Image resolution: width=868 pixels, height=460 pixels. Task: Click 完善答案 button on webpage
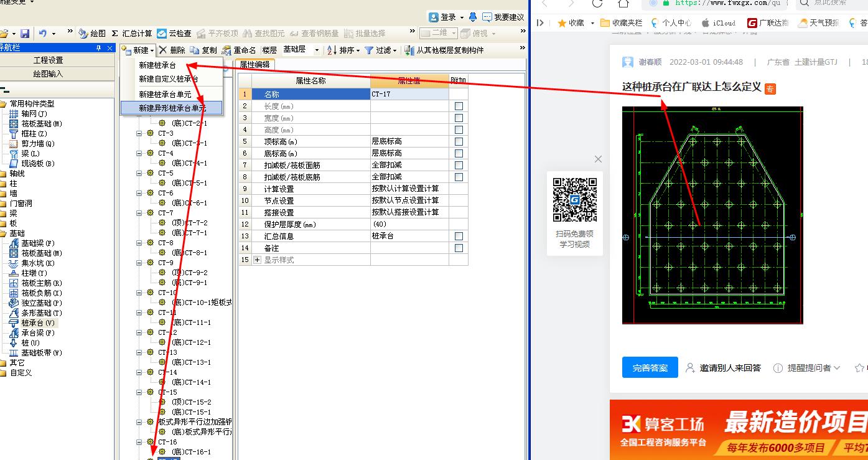(x=650, y=368)
